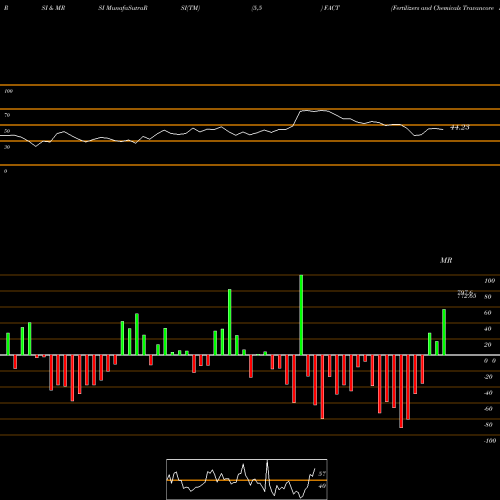This screenshot has height=500, width=500.
Task: Click '-80' on the MR right axis
Action: pyautogui.click(x=488, y=425)
